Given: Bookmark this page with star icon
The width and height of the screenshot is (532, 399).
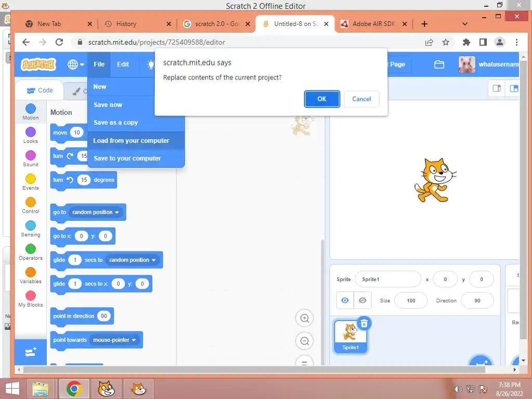Looking at the screenshot, I should [x=445, y=42].
